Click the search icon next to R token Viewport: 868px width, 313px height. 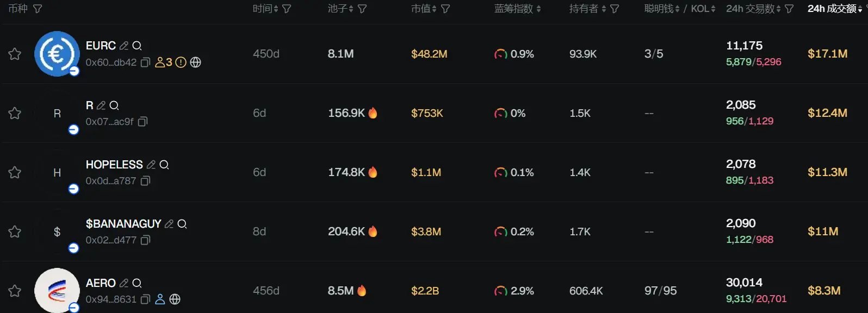pyautogui.click(x=114, y=105)
